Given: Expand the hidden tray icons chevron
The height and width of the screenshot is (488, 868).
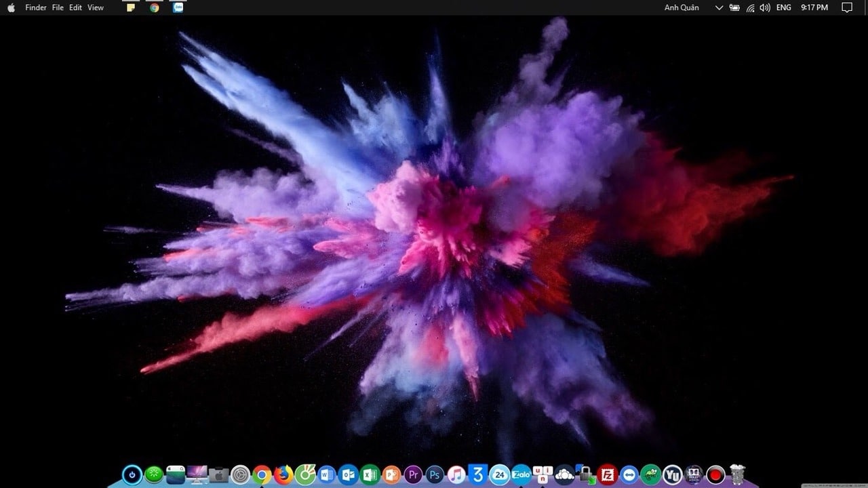Looking at the screenshot, I should tap(719, 7).
